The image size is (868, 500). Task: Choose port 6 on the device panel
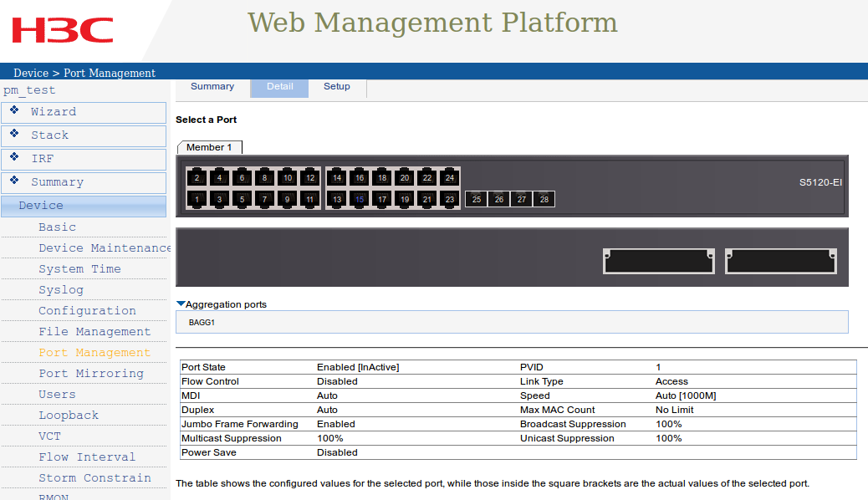(242, 178)
